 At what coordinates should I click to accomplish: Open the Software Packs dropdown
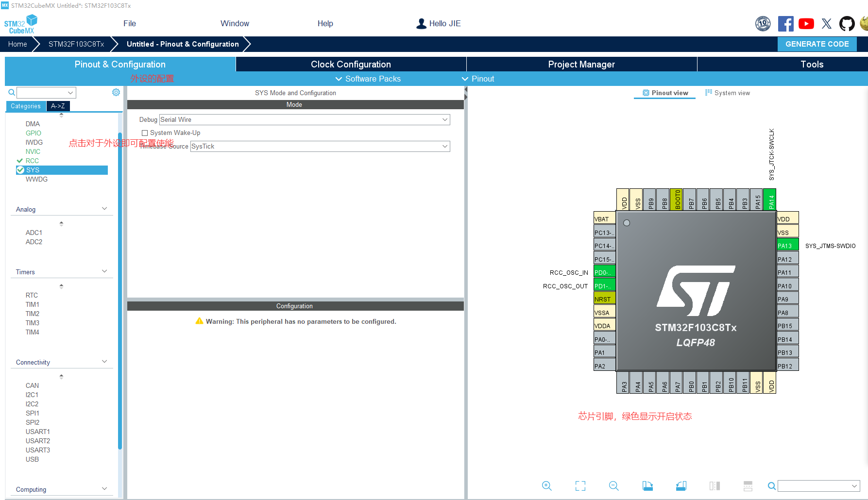368,79
